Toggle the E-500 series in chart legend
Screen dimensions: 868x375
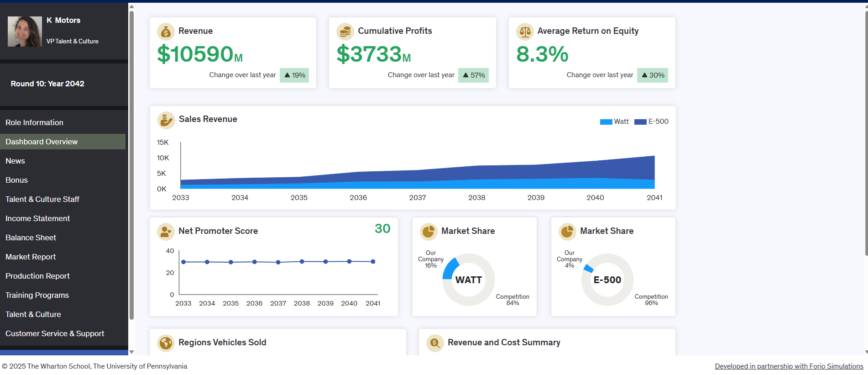tap(652, 121)
